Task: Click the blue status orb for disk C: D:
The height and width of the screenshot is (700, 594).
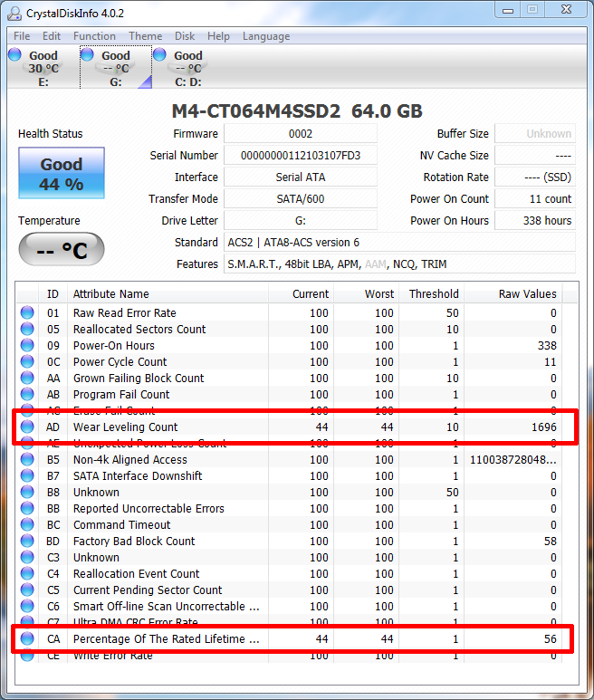Action: click(x=159, y=54)
